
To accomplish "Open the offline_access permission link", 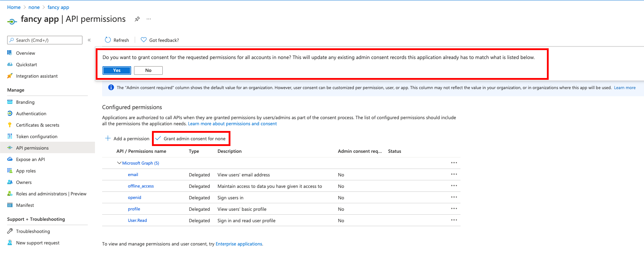I will 141,186.
